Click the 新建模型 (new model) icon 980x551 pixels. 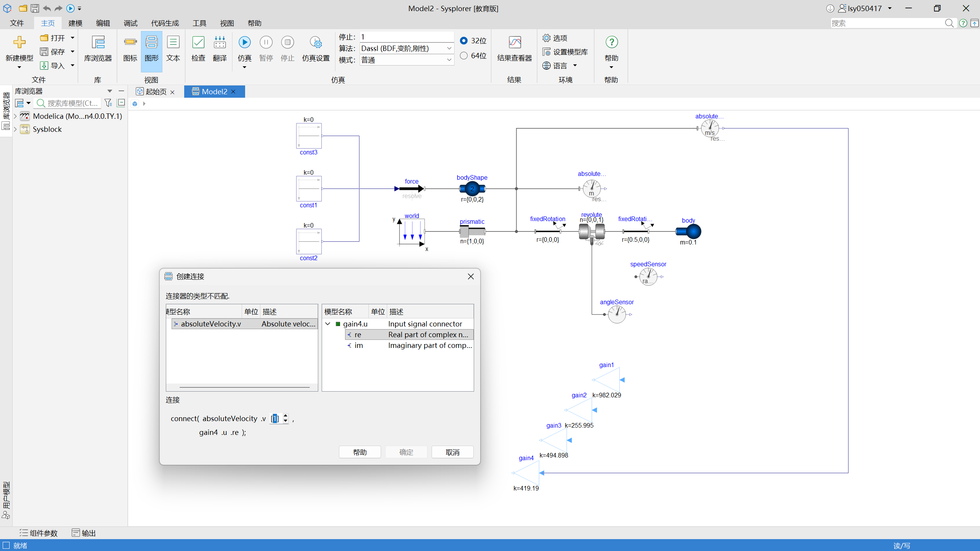[x=19, y=42]
